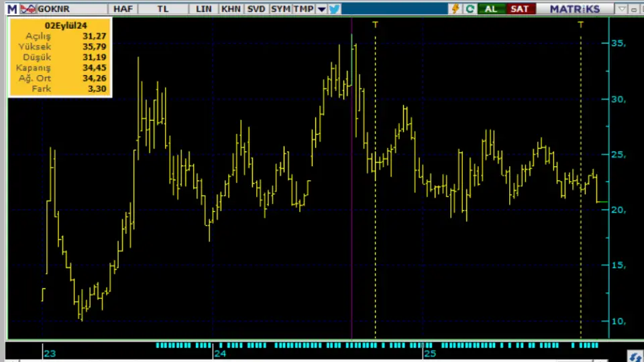Toggle the LIN linear scale option
Image resolution: width=644 pixels, height=362 pixels.
[203, 9]
